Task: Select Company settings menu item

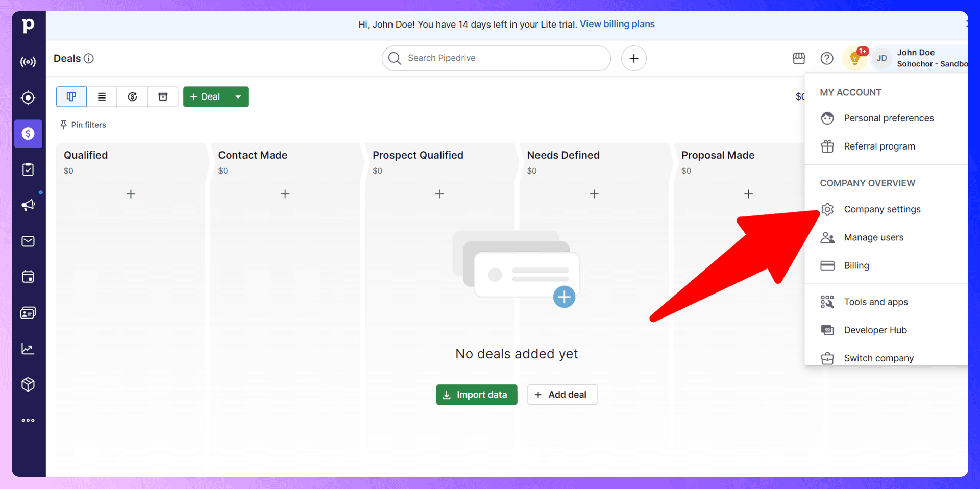Action: (x=886, y=209)
